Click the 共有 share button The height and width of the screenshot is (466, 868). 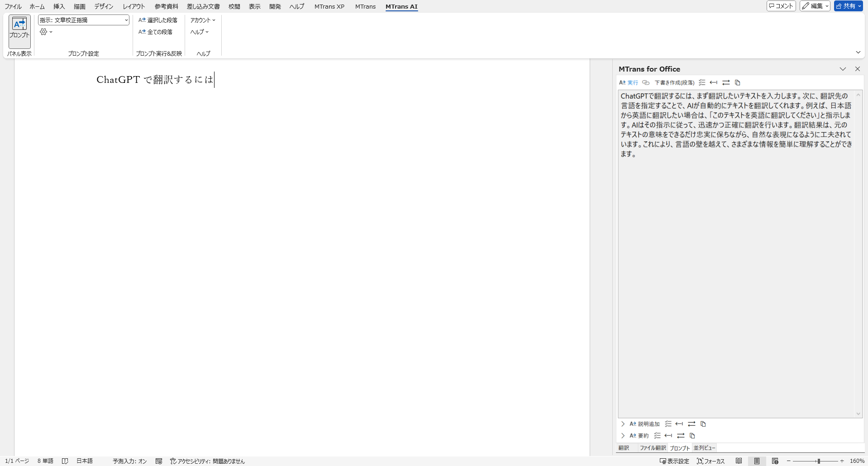coord(849,6)
